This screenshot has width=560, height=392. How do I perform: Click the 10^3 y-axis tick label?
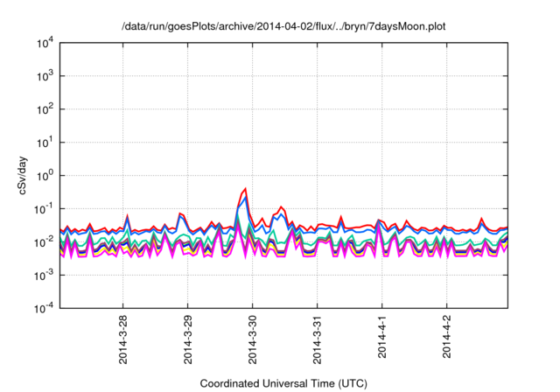[x=45, y=76]
